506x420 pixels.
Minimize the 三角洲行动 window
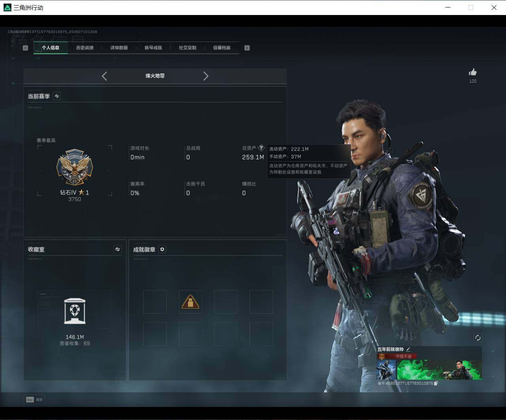pos(448,8)
